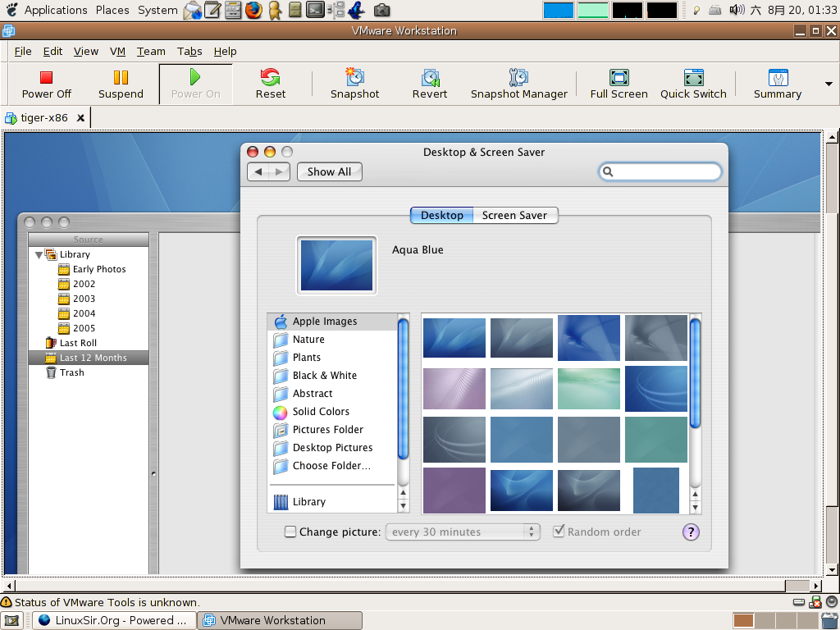The height and width of the screenshot is (630, 840).
Task: Select Pictures Folder in the list
Action: [333, 430]
